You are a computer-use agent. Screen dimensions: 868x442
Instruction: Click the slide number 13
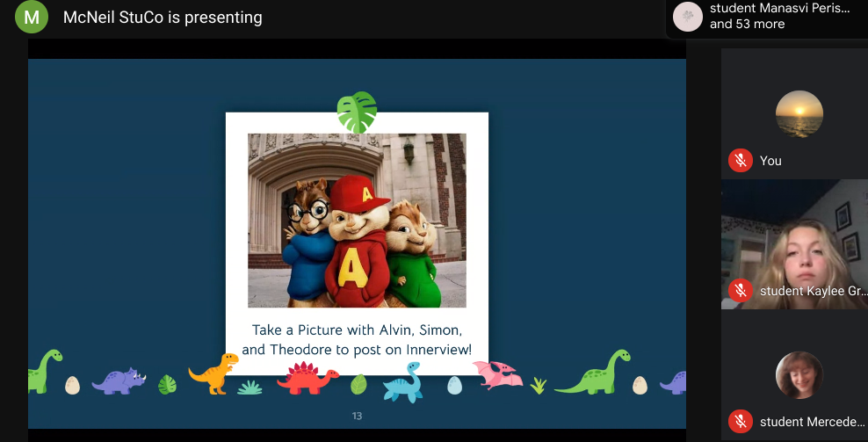357,416
